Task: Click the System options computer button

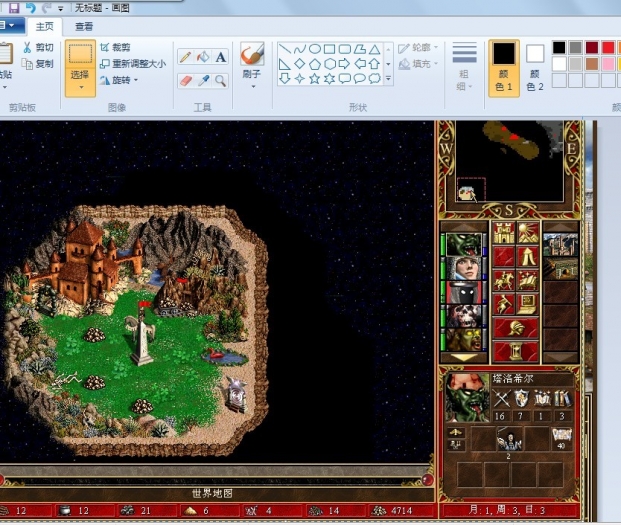Action: [x=528, y=304]
